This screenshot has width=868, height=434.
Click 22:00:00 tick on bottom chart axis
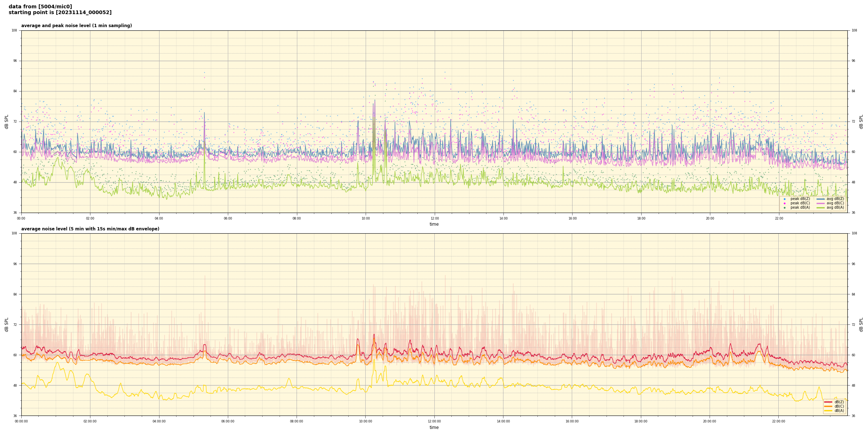pyautogui.click(x=779, y=421)
